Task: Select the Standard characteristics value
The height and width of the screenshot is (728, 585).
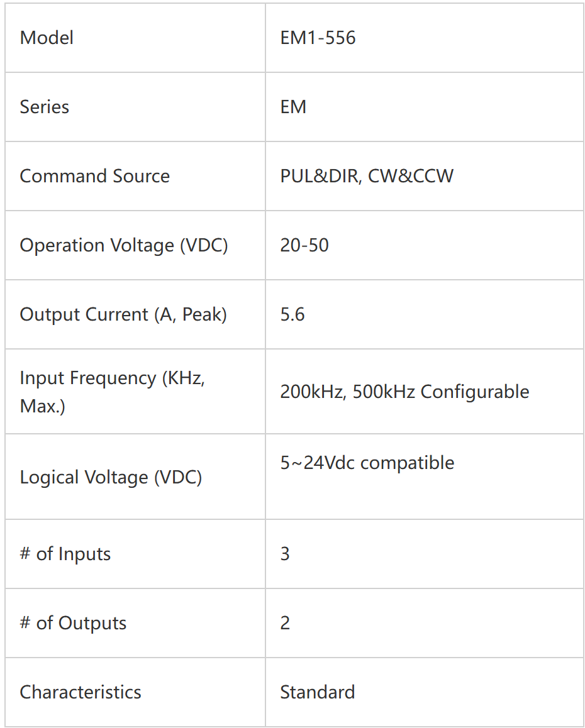Action: click(x=318, y=692)
